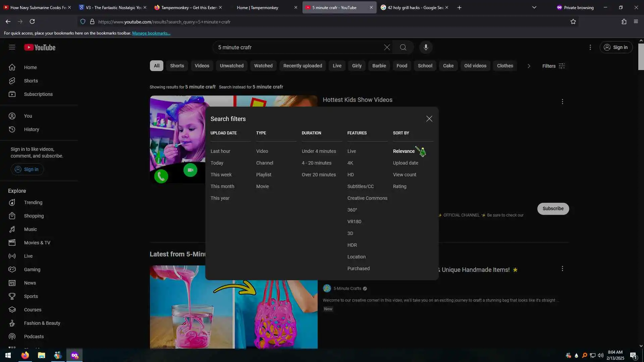Open the Filters button

click(553, 66)
